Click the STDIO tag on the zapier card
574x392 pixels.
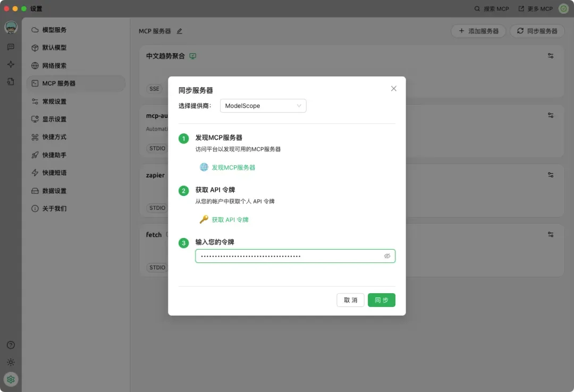pos(157,208)
